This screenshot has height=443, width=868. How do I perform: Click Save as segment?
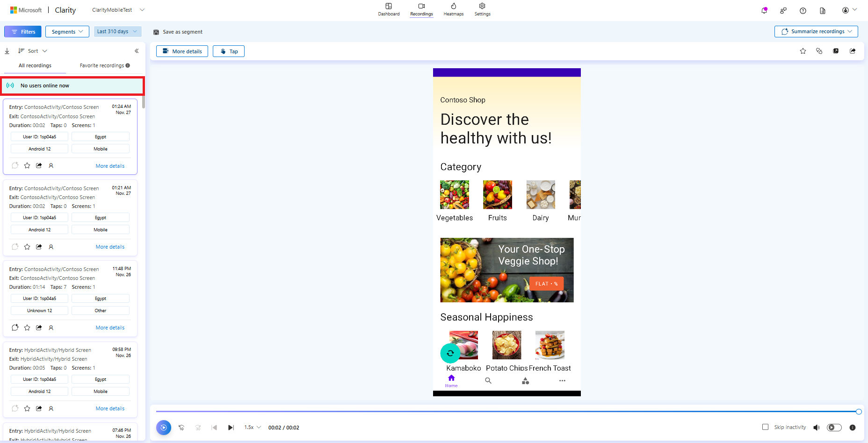[x=178, y=32]
